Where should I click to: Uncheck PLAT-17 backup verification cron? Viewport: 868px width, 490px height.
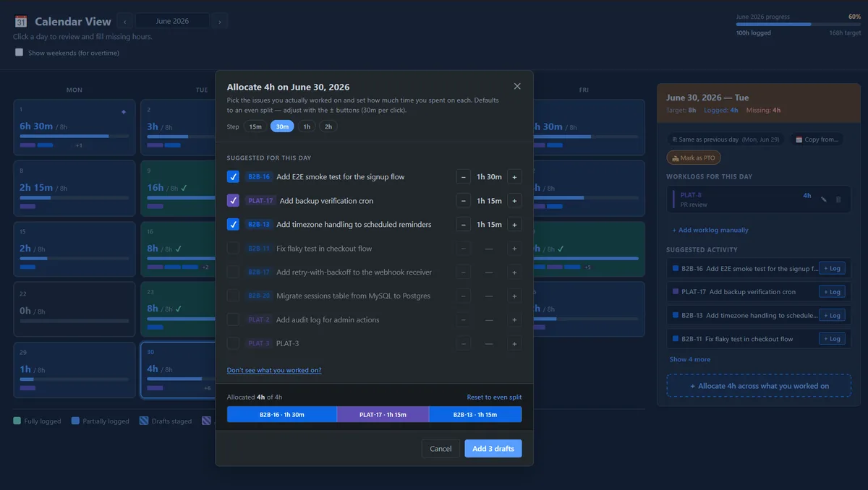click(x=233, y=201)
